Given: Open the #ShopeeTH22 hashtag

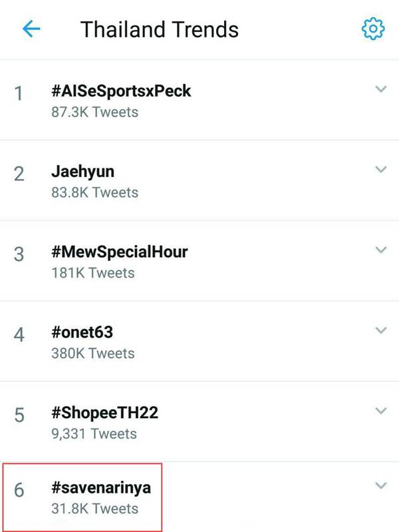Looking at the screenshot, I should pyautogui.click(x=103, y=413).
